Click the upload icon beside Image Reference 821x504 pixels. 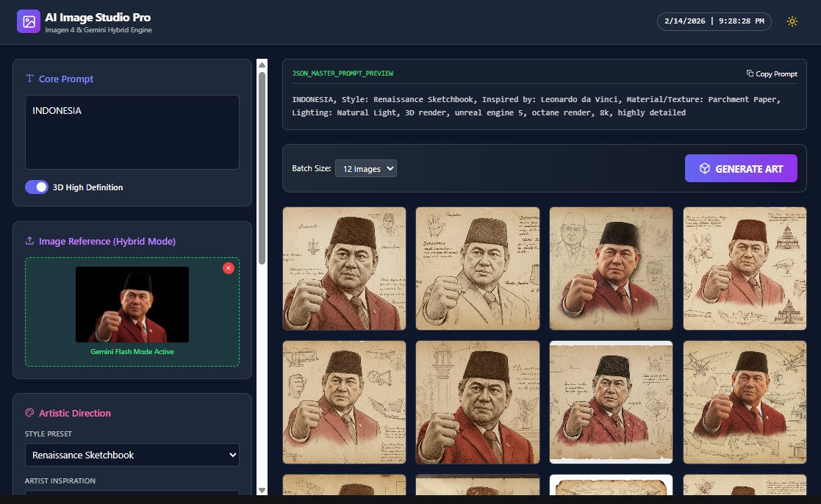tap(29, 241)
